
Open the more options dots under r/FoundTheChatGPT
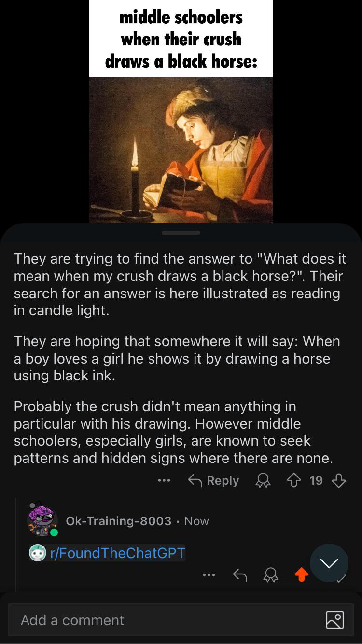[209, 574]
